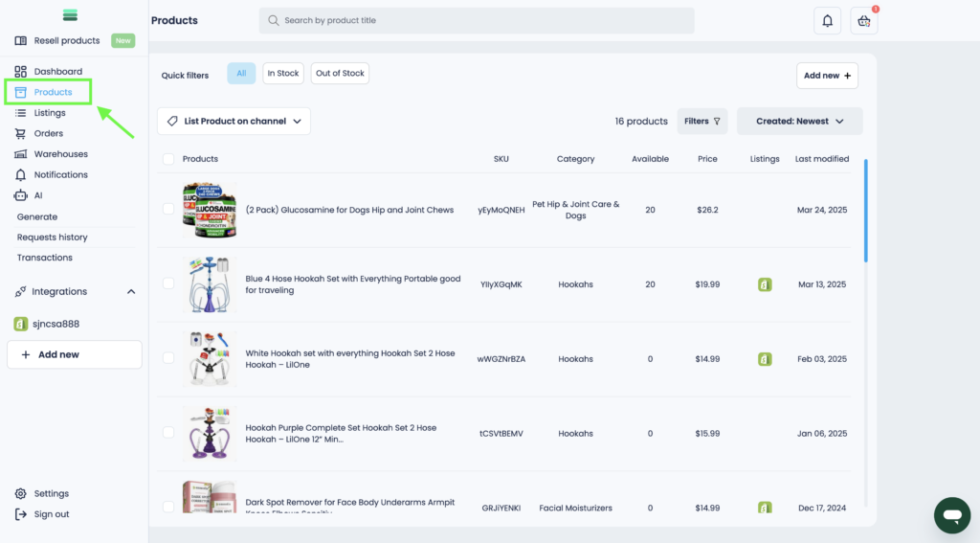Toggle the select-all products checkbox
Image resolution: width=980 pixels, height=543 pixels.
click(168, 159)
